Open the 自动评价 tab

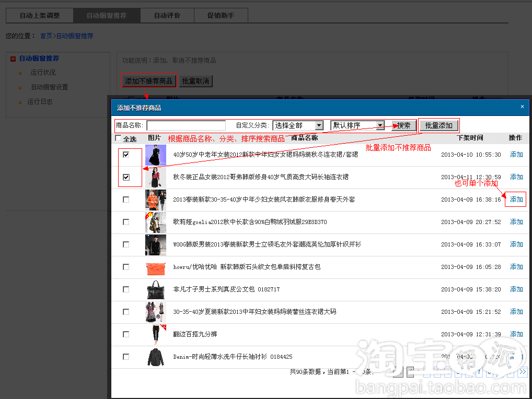[x=167, y=16]
